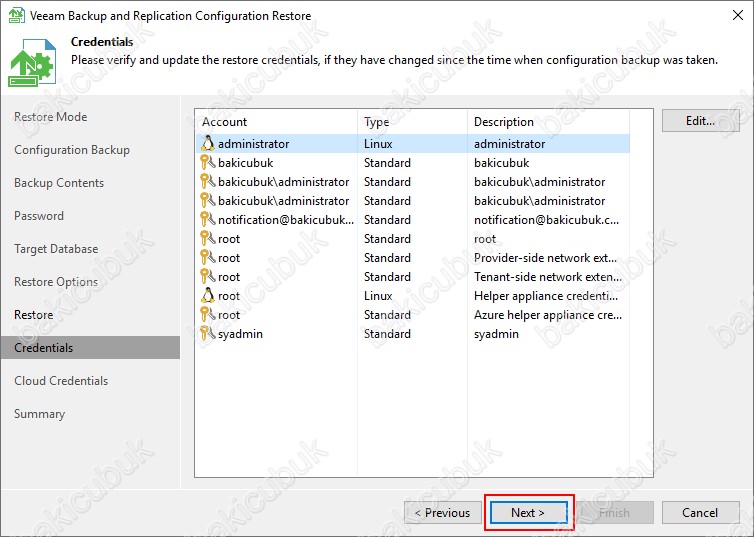This screenshot has width=754, height=537.
Task: Go to the Cloud Credentials step
Action: (x=61, y=381)
